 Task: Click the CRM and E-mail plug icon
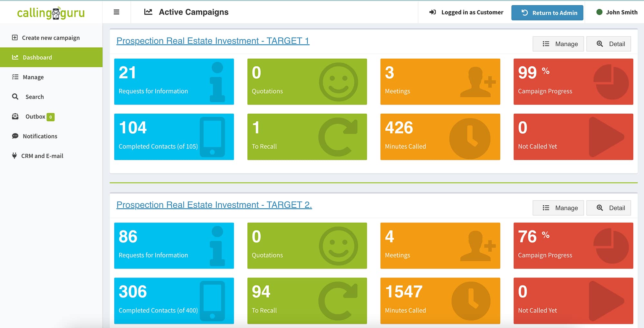pyautogui.click(x=14, y=156)
